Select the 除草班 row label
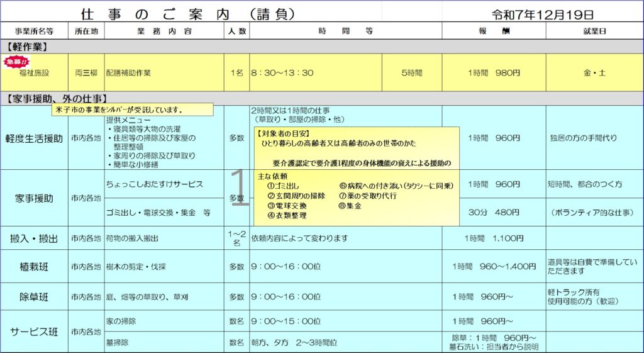This screenshot has width=644, height=353. click(34, 296)
